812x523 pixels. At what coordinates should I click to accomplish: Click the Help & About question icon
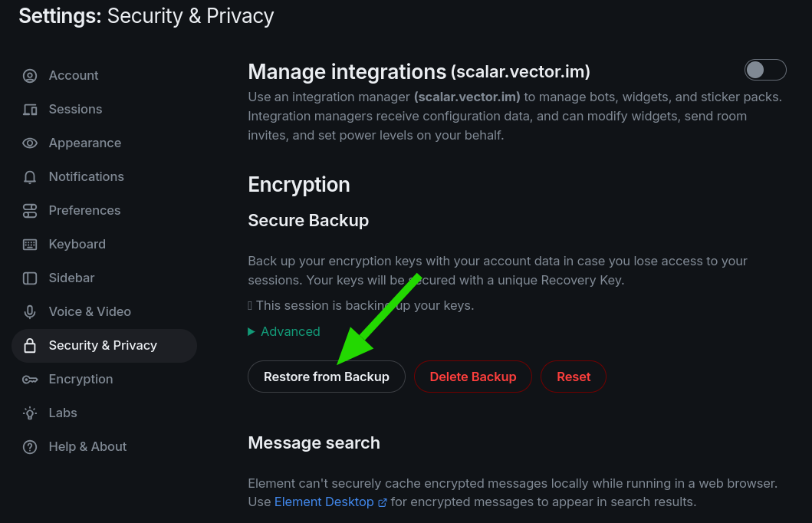point(30,447)
